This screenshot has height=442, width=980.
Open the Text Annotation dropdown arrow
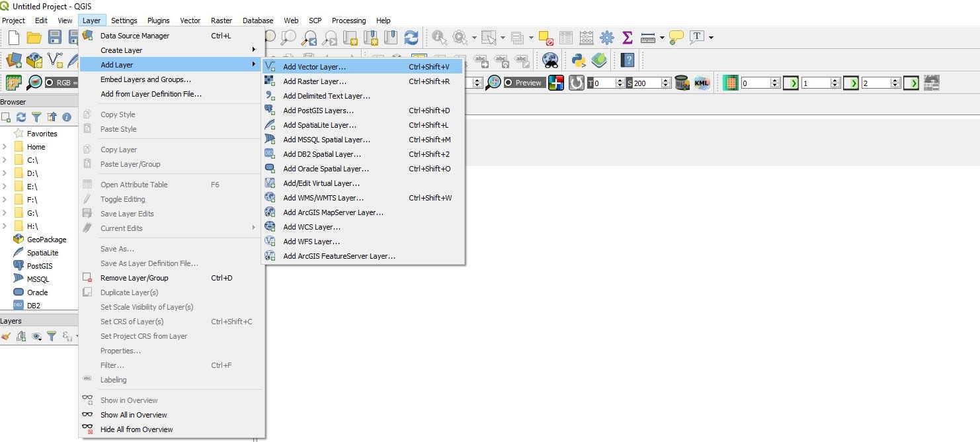click(711, 37)
